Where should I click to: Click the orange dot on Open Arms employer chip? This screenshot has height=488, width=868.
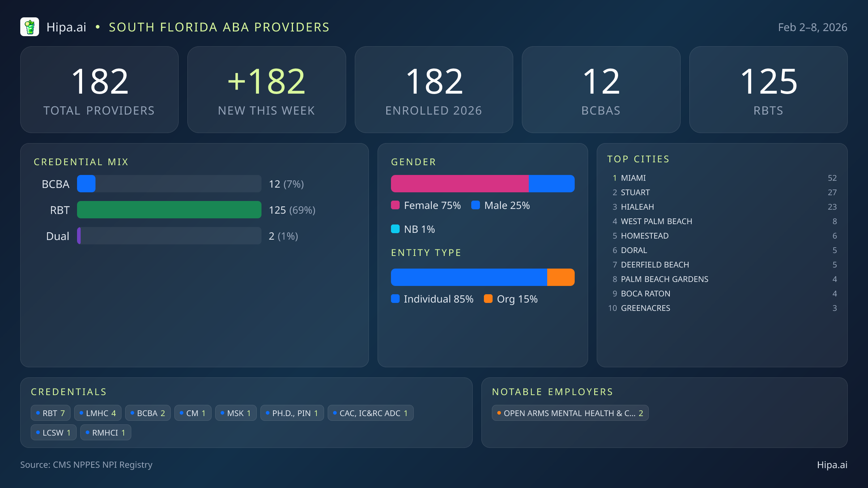coord(499,413)
